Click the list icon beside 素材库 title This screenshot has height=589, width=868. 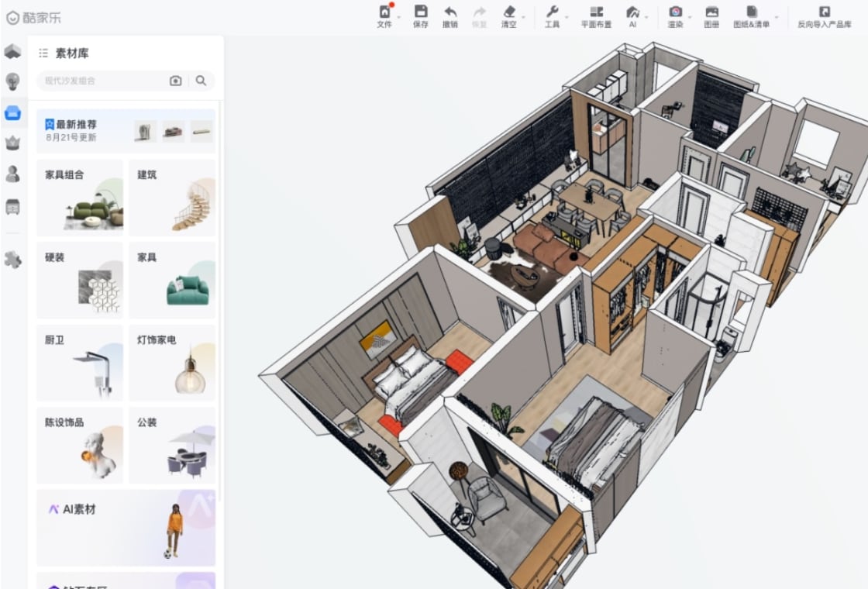click(x=43, y=53)
